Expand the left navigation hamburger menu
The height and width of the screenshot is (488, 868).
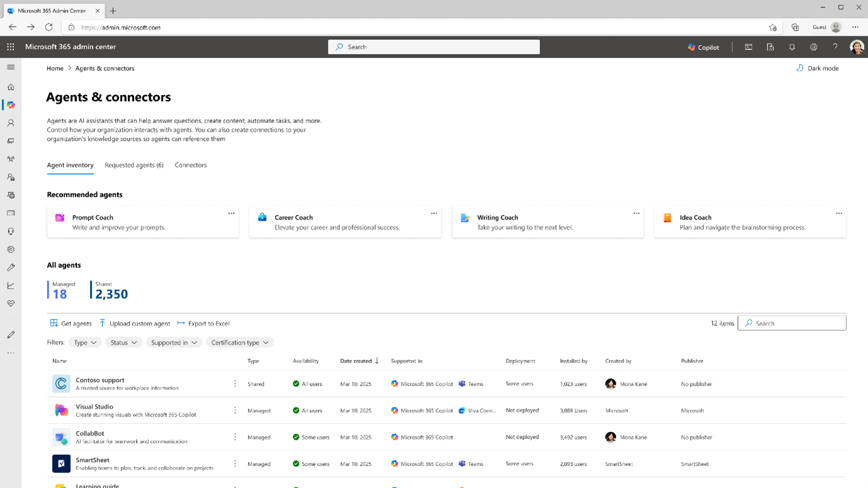(11, 67)
